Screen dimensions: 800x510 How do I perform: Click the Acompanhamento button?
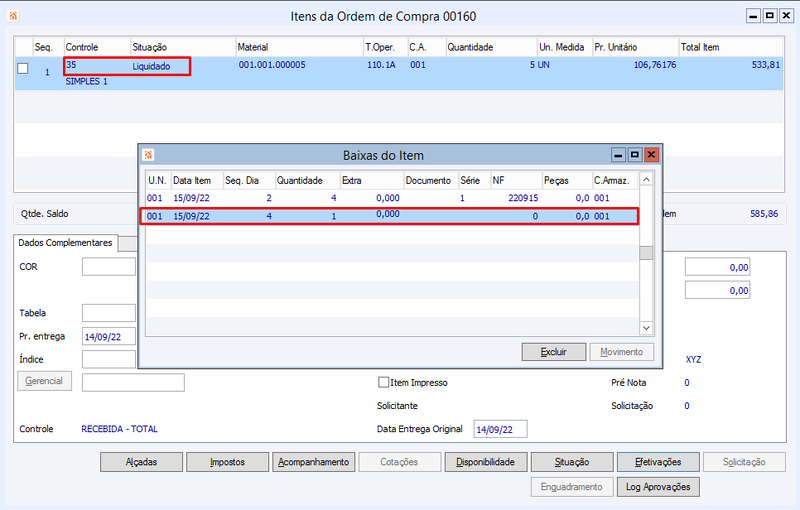(x=313, y=462)
